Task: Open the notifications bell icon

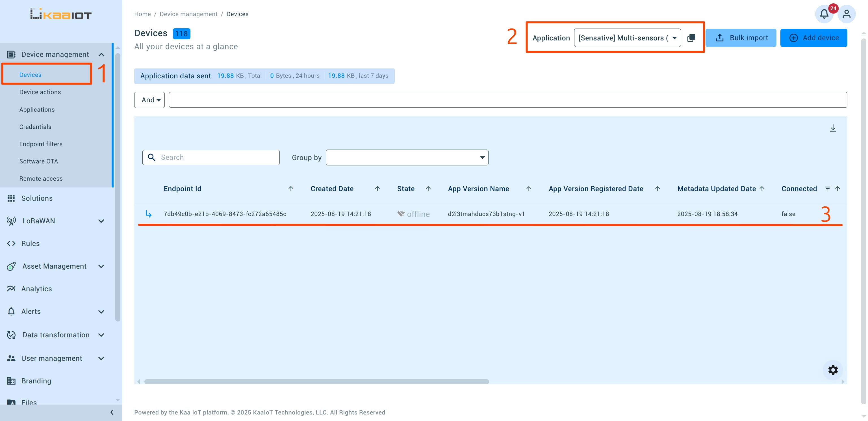Action: 824,14
